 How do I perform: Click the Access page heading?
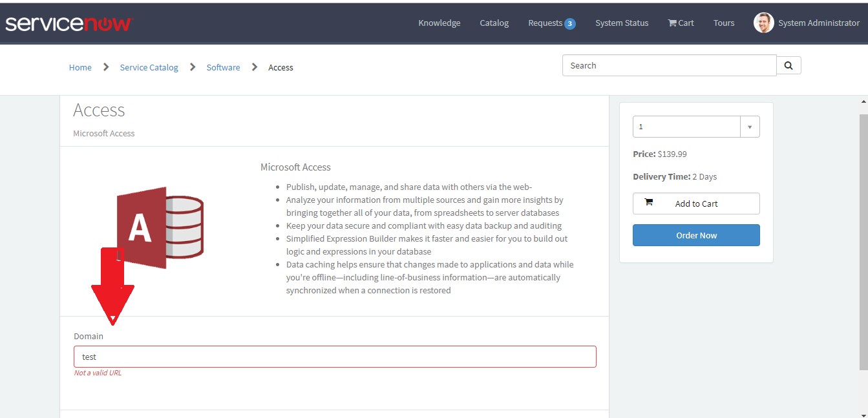coord(99,110)
